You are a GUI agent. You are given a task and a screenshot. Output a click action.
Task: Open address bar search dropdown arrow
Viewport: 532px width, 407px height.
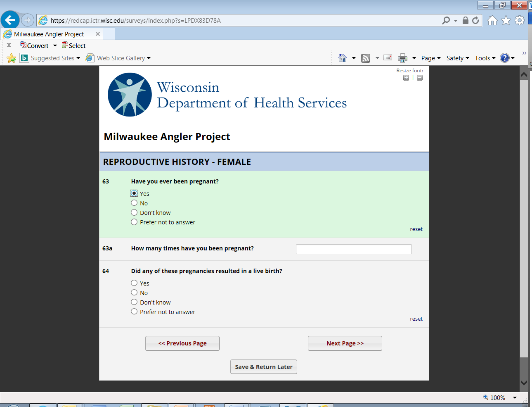pos(456,20)
